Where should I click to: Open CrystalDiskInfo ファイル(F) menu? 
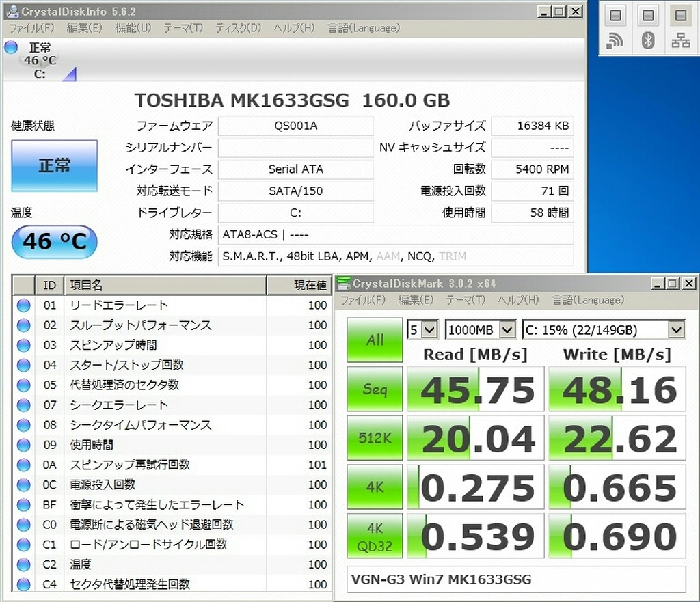(x=31, y=28)
